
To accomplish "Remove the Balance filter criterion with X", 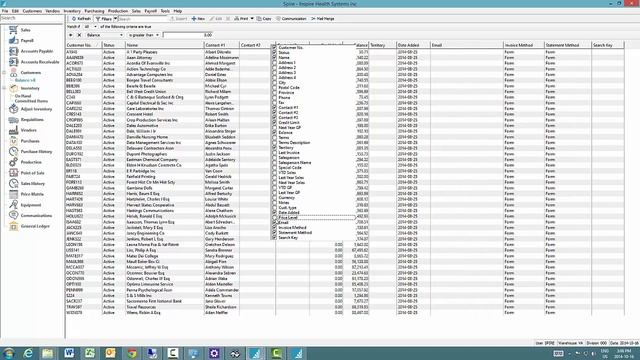I will pos(79,35).
